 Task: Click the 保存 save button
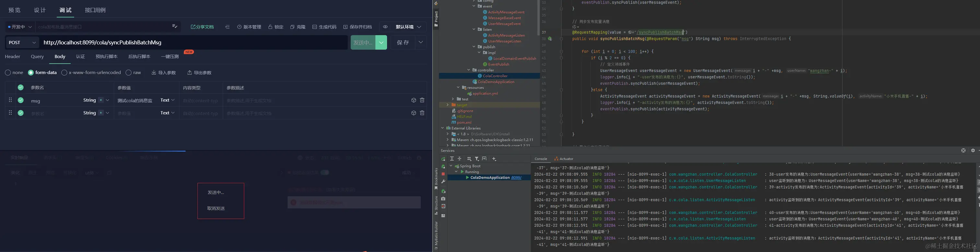[403, 42]
